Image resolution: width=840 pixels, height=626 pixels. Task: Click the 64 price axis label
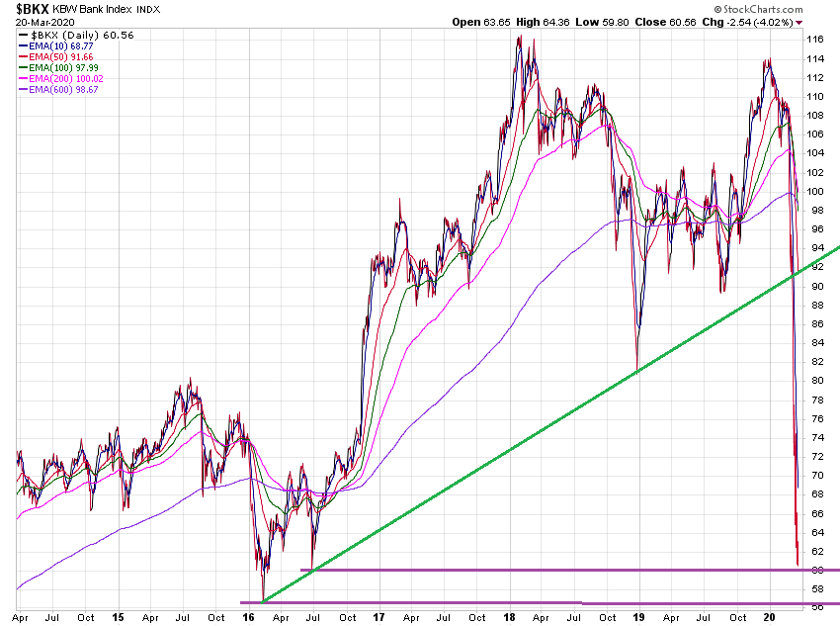tap(817, 532)
